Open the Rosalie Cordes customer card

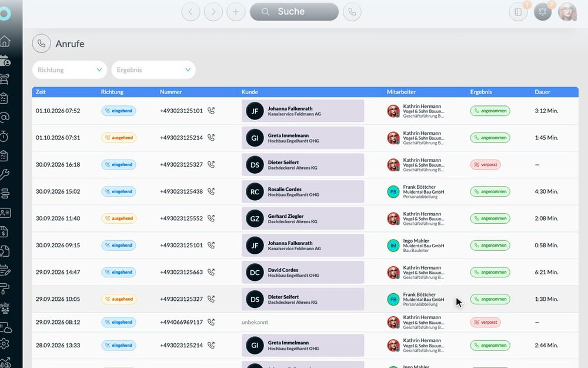point(303,191)
